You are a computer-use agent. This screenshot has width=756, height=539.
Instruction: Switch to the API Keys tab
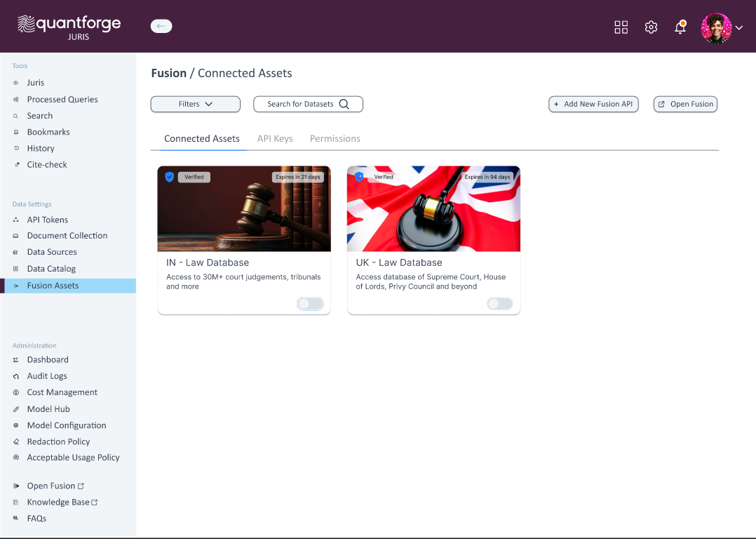pyautogui.click(x=275, y=138)
